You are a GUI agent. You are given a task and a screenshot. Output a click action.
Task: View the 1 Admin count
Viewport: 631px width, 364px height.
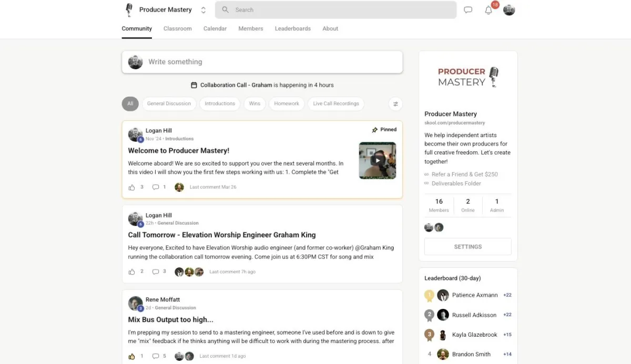point(497,205)
